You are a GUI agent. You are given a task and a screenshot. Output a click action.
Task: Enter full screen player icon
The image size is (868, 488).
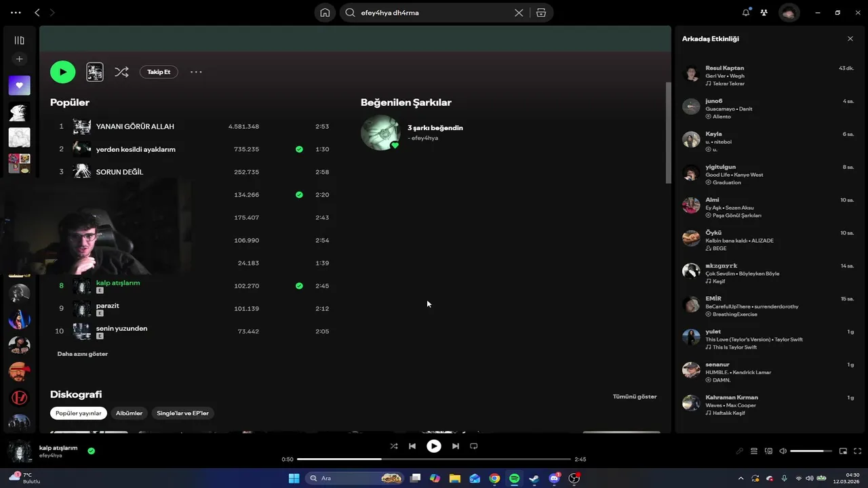click(857, 451)
